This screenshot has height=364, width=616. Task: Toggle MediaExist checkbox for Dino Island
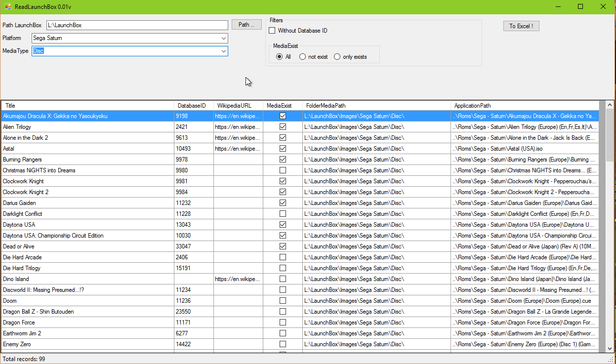click(x=283, y=279)
